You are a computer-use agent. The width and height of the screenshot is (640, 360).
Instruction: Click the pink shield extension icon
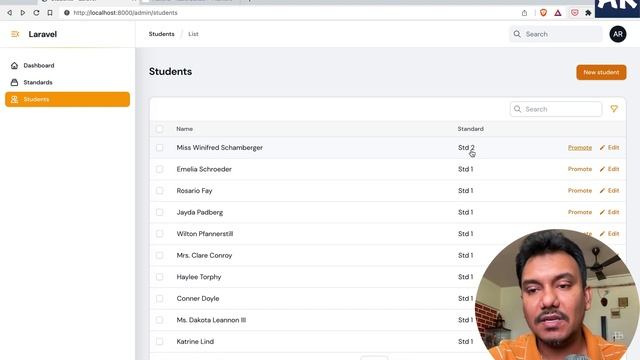(574, 13)
